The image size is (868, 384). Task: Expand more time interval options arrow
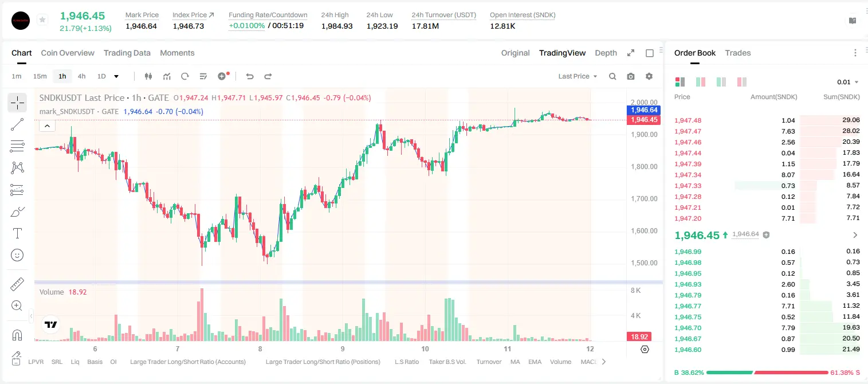(116, 76)
